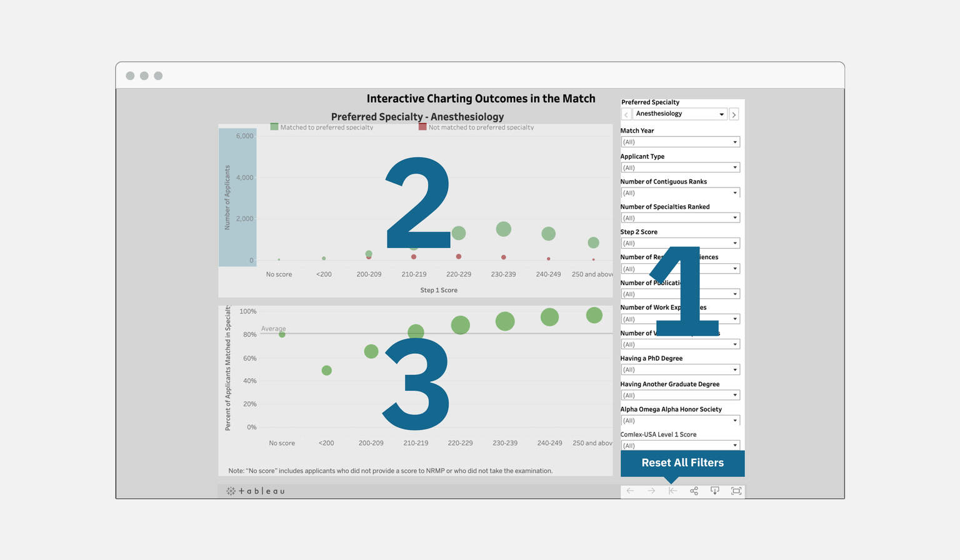
Task: Select the No score bubble in the percent chart
Action: pos(282,334)
